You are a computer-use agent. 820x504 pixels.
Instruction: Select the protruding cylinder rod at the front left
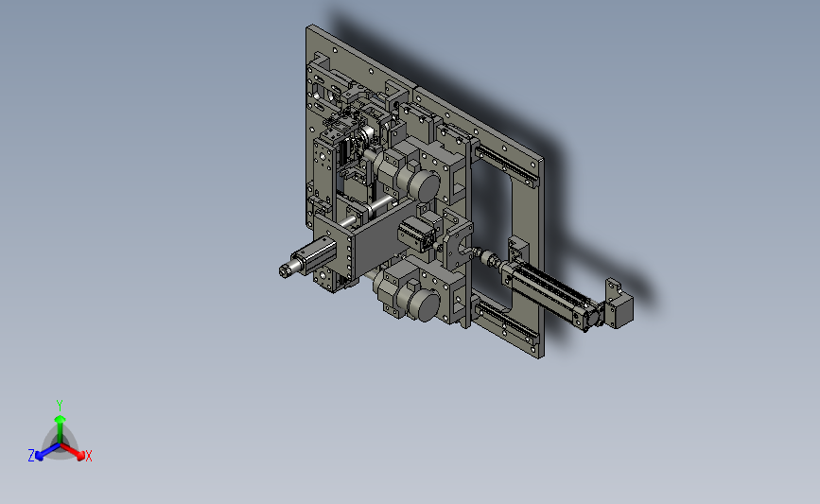[290, 267]
